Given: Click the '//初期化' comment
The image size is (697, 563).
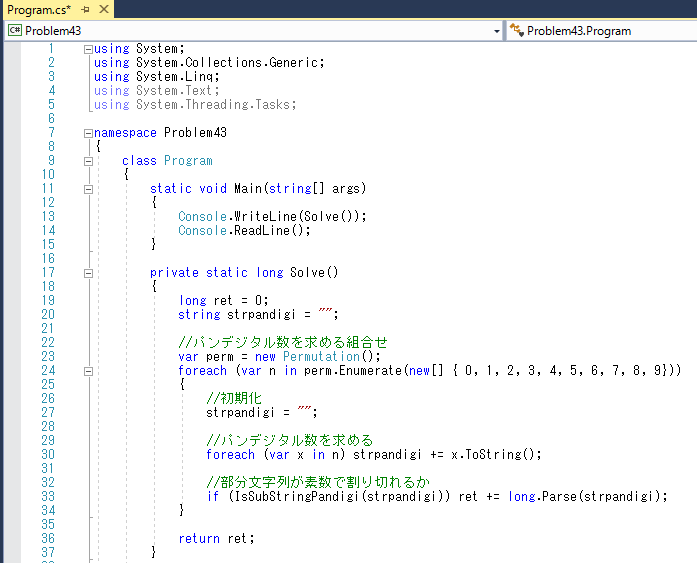Looking at the screenshot, I should click(x=234, y=398).
